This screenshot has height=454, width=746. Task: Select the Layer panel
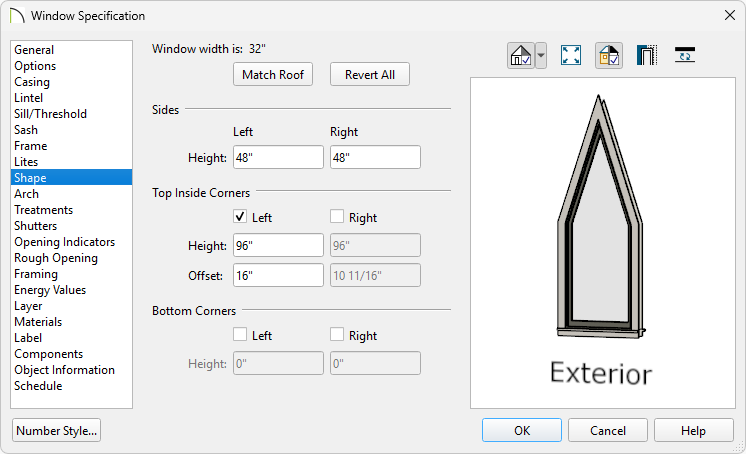pyautogui.click(x=71, y=306)
